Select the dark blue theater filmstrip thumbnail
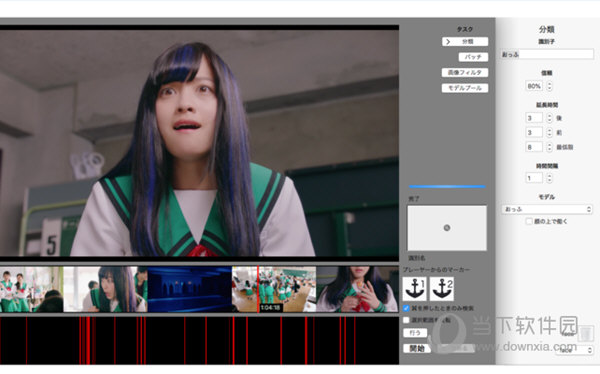 (x=190, y=289)
